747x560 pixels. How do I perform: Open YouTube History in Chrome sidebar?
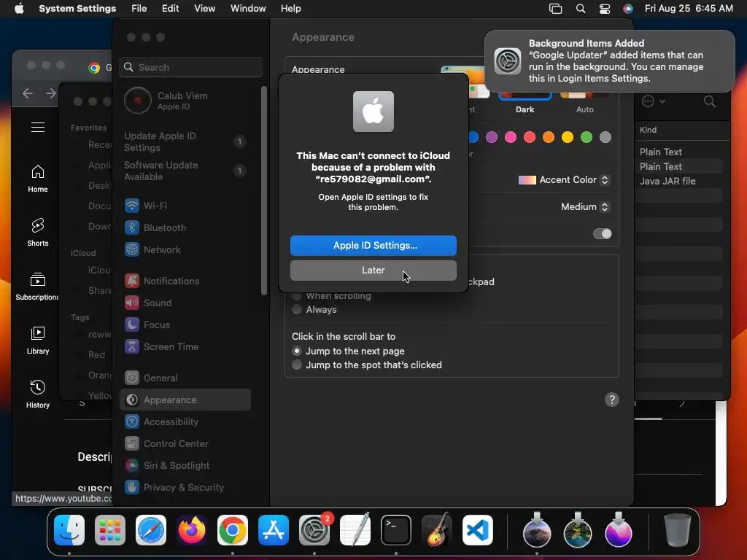pos(38,394)
